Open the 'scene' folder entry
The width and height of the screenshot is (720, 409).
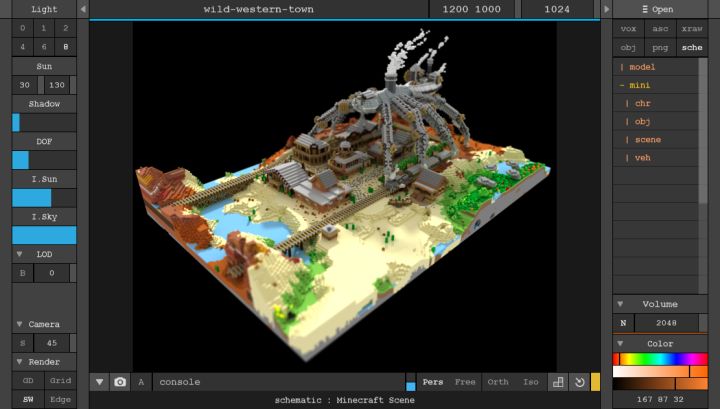646,140
